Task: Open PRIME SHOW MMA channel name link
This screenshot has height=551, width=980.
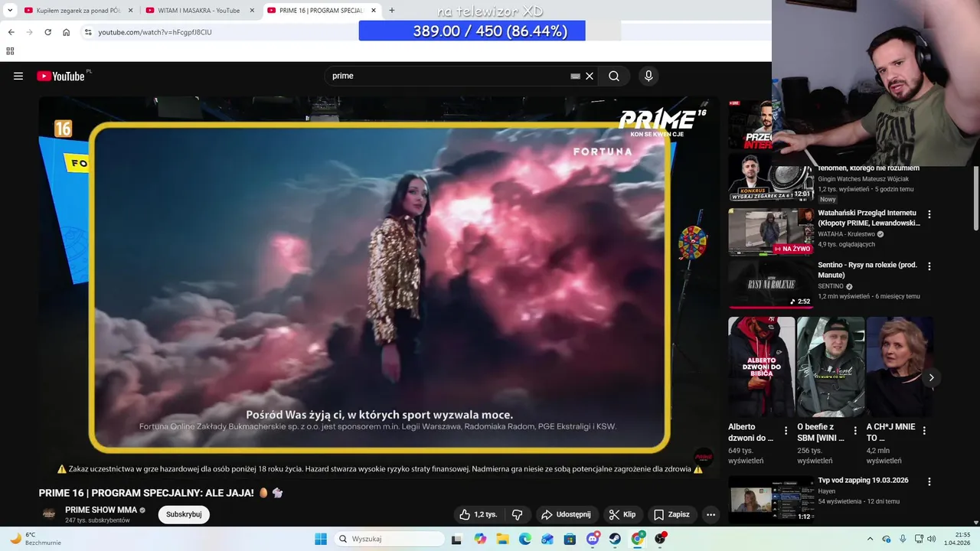Action: pyautogui.click(x=101, y=510)
